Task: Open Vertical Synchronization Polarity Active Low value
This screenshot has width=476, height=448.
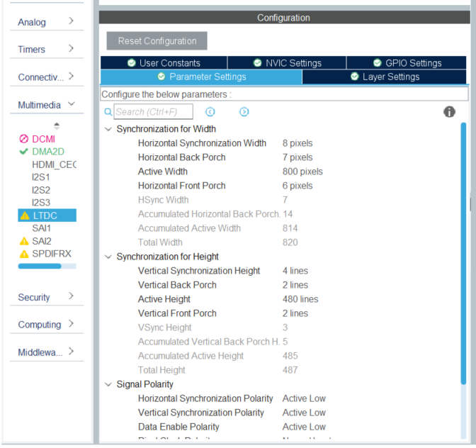Action: coord(304,413)
